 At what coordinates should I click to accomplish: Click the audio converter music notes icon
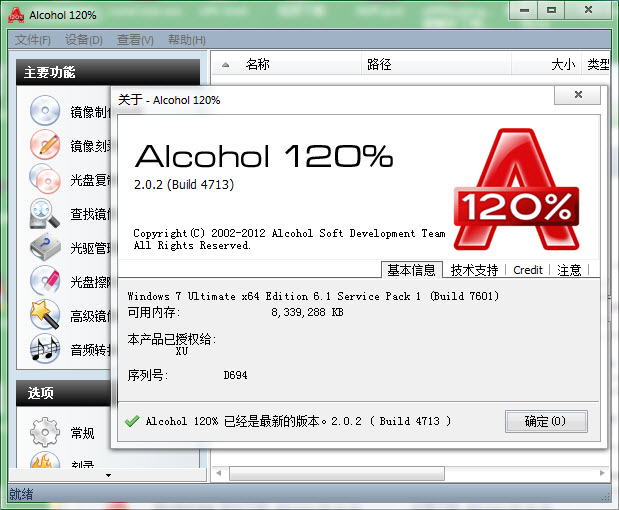click(45, 349)
